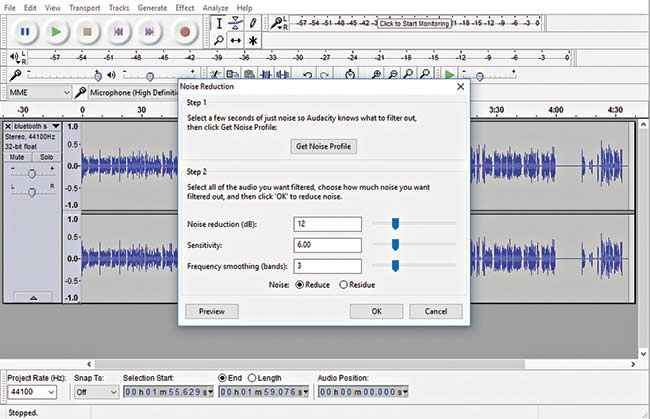Click the Undo arrow icon
The width and height of the screenshot is (650, 419).
(x=307, y=75)
